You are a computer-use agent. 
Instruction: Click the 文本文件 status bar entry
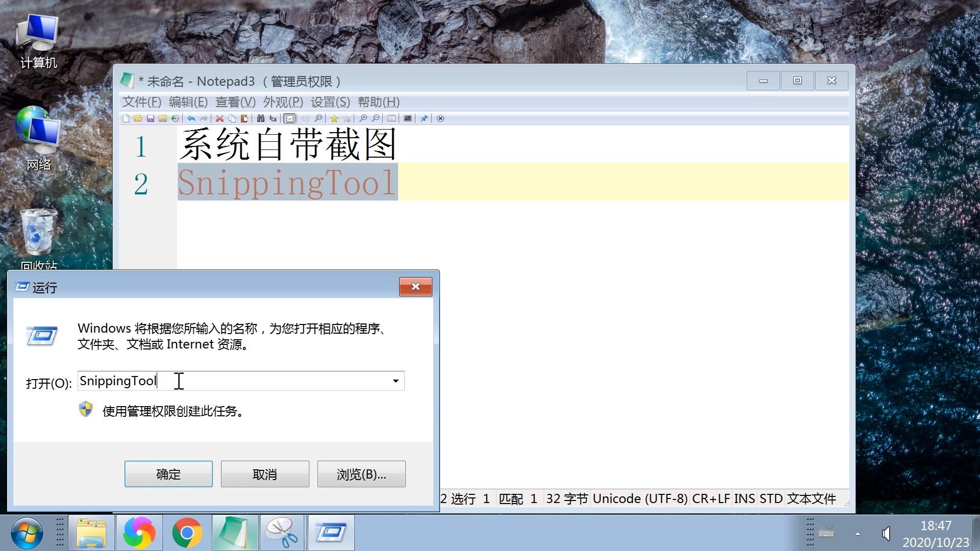coord(812,498)
